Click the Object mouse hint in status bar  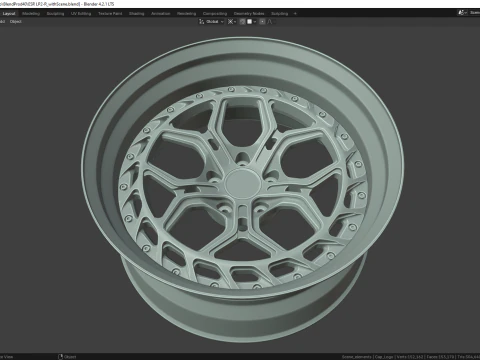[67, 357]
